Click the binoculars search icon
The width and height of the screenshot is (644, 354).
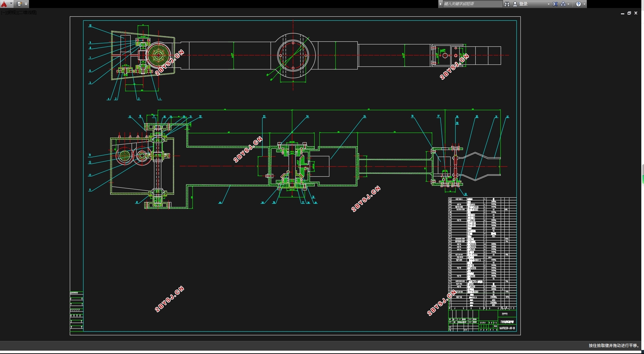(x=507, y=4)
